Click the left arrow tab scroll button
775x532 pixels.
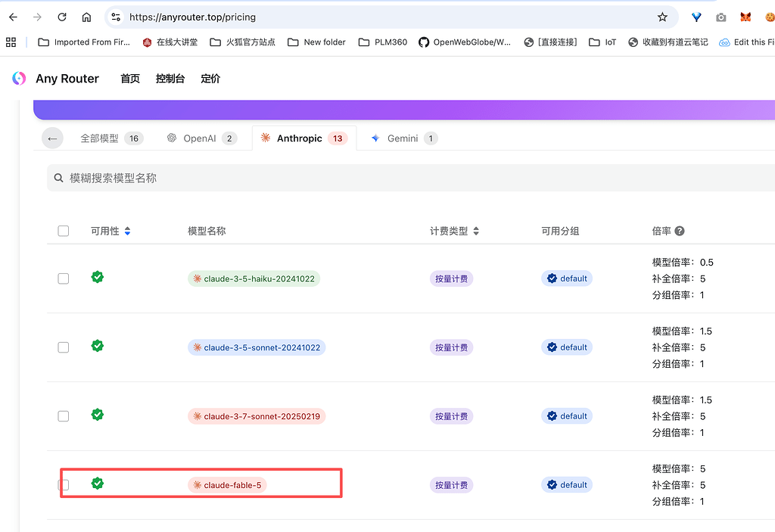(52, 138)
